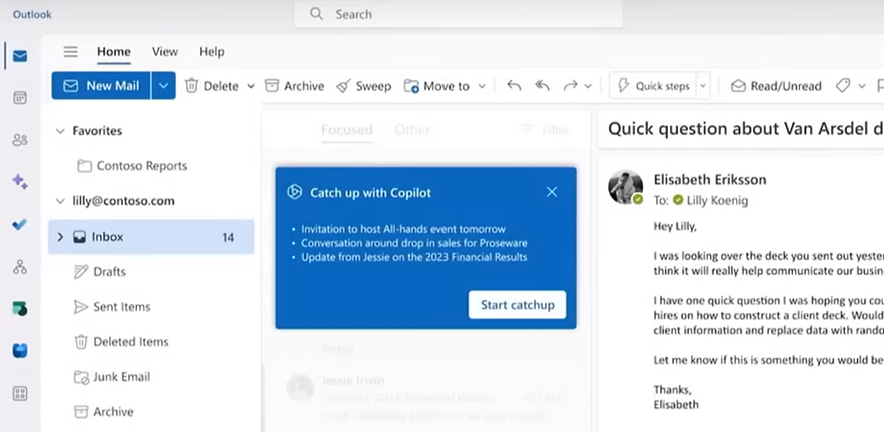Open the green app icon in sidebar
This screenshot has height=432, width=884.
[x=20, y=308]
